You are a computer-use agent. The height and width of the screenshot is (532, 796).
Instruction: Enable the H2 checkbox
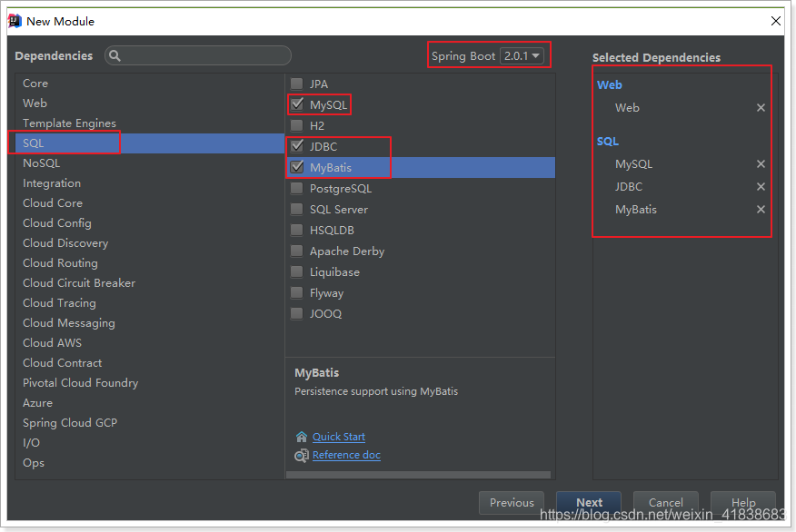296,125
